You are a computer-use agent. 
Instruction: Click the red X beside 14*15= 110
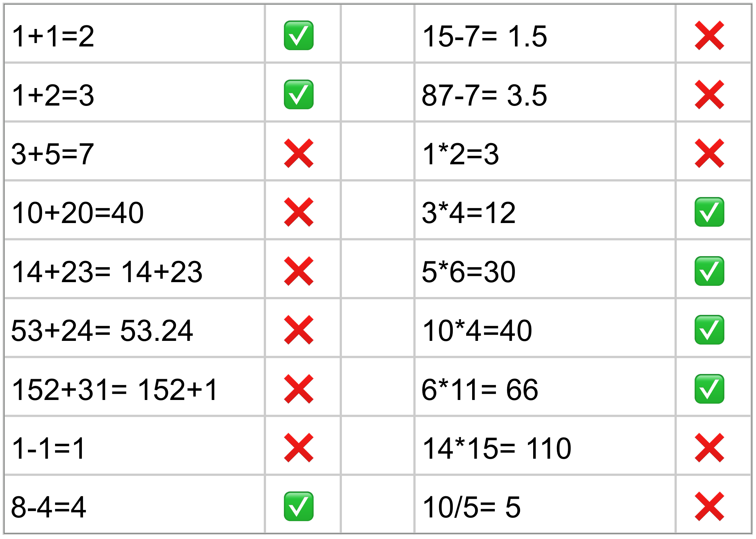(x=709, y=448)
